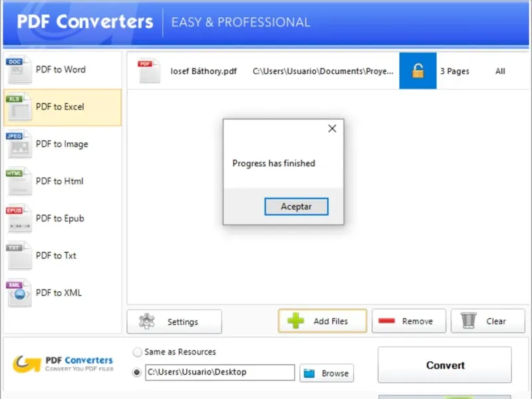Select the PDF to Epub label

pos(60,219)
